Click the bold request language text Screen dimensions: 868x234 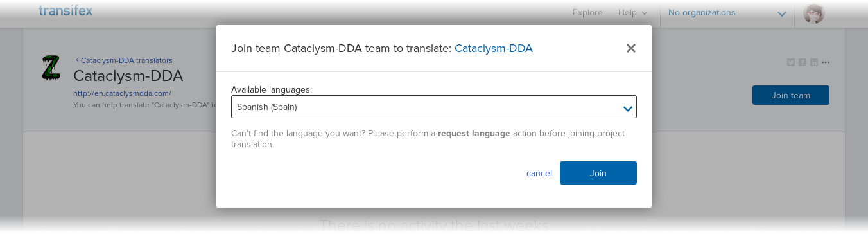tap(474, 134)
